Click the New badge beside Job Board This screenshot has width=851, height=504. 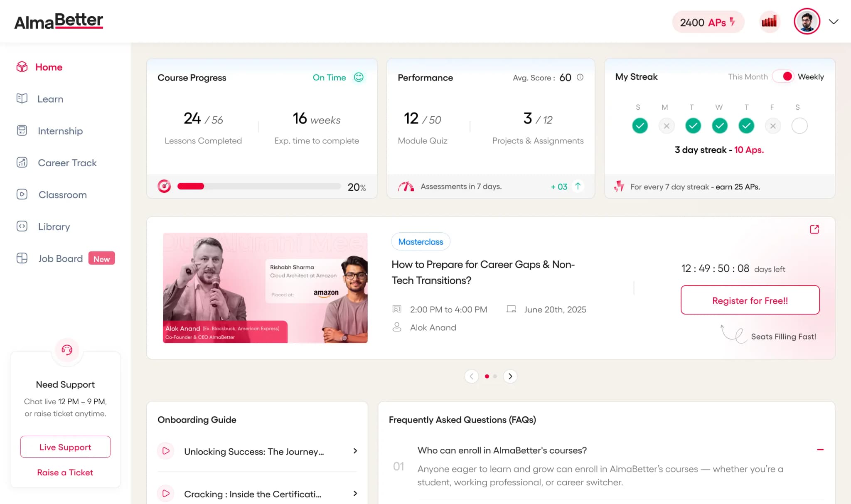pyautogui.click(x=101, y=258)
